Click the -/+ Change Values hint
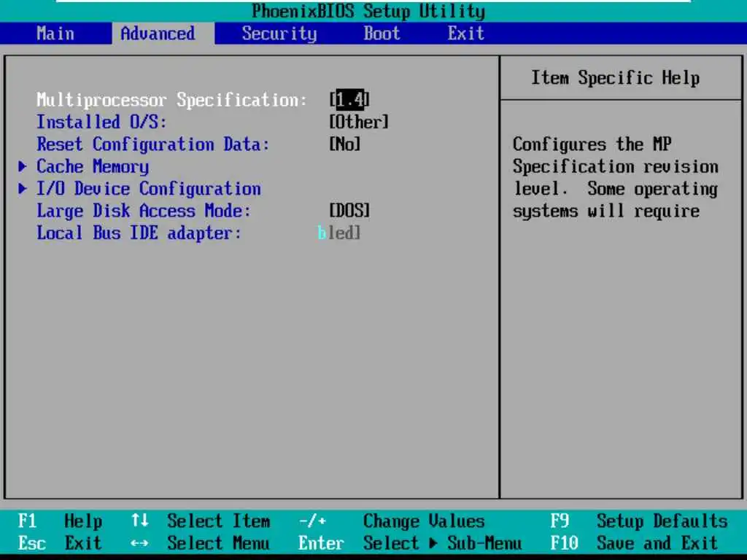The width and height of the screenshot is (747, 560). (x=392, y=521)
